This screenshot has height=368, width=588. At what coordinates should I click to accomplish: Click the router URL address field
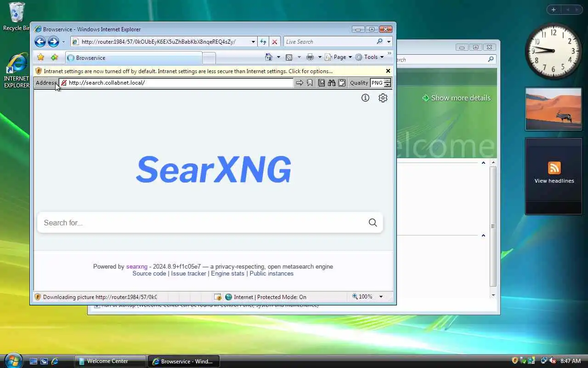click(161, 42)
